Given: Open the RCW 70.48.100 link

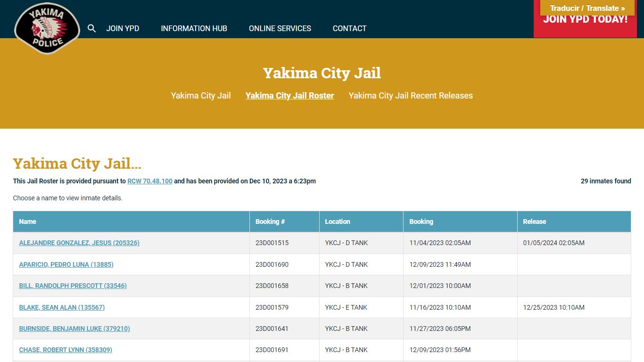Looking at the screenshot, I should pos(150,181).
